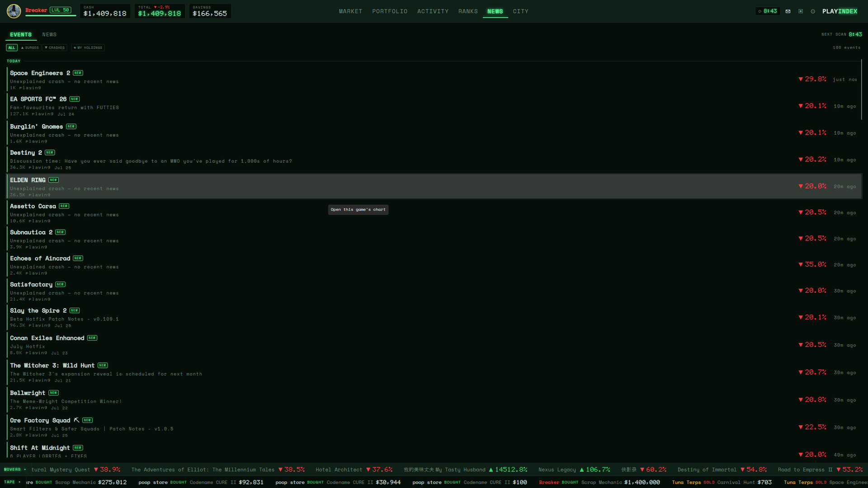868x488 pixels.
Task: Click the Breaker BOUGHT Scrap Mechanic tape entry
Action: [x=599, y=483]
